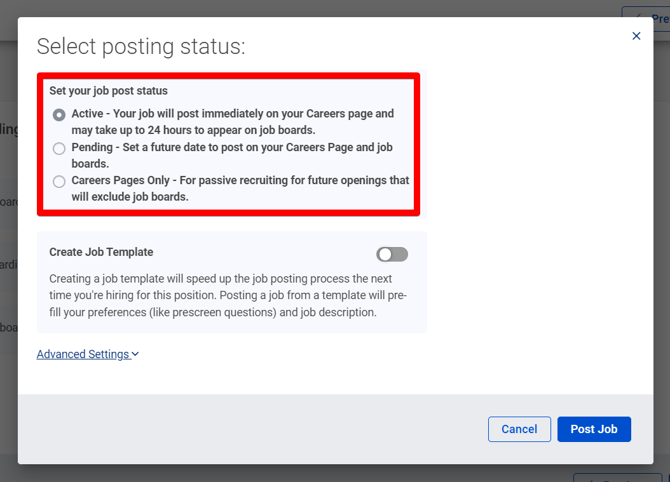Click the partially hidden button below the dialog
Screen dimensions: 670x482
coord(620,477)
